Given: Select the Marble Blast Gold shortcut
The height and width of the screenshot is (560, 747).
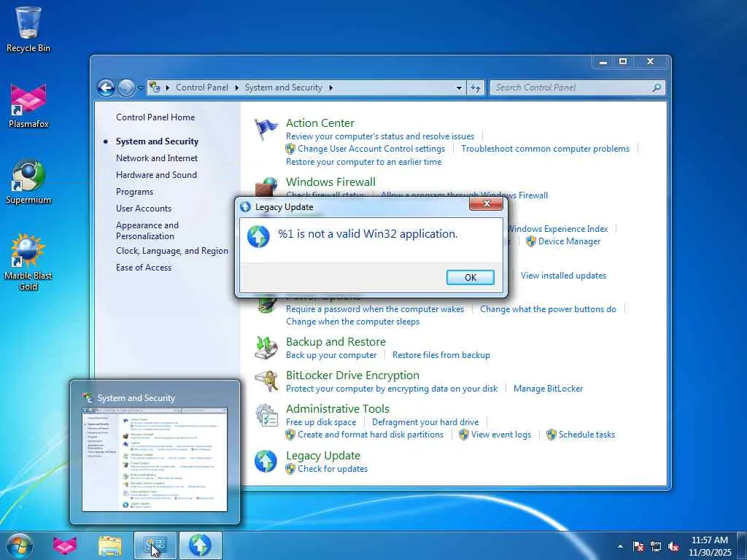Looking at the screenshot, I should coord(28,262).
